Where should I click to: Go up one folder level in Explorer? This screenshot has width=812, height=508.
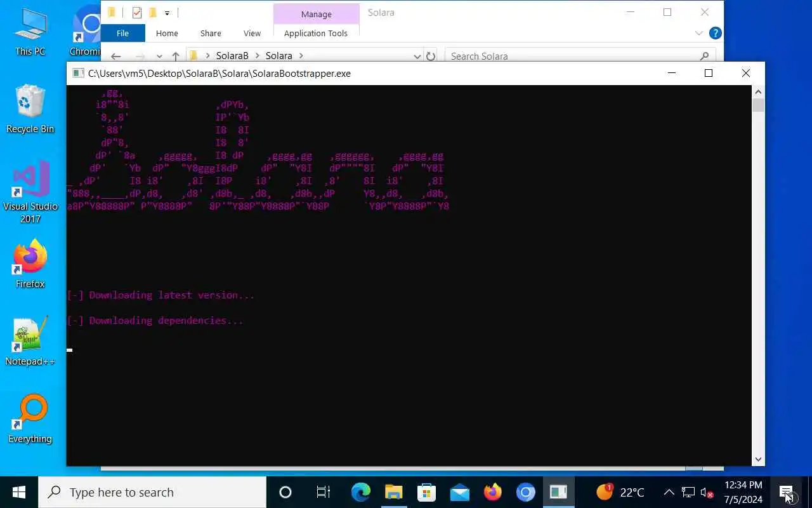[176, 56]
